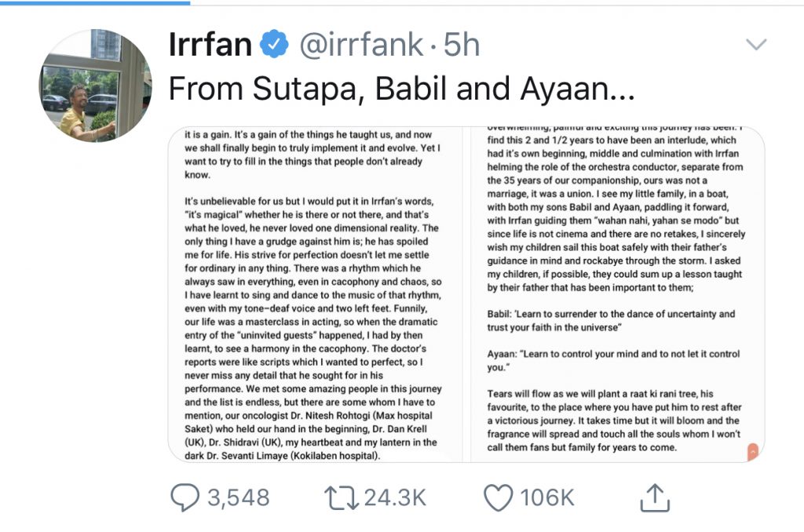Click the display name "Irrfan"
Image resolution: width=804 pixels, height=532 pixels.
210,46
